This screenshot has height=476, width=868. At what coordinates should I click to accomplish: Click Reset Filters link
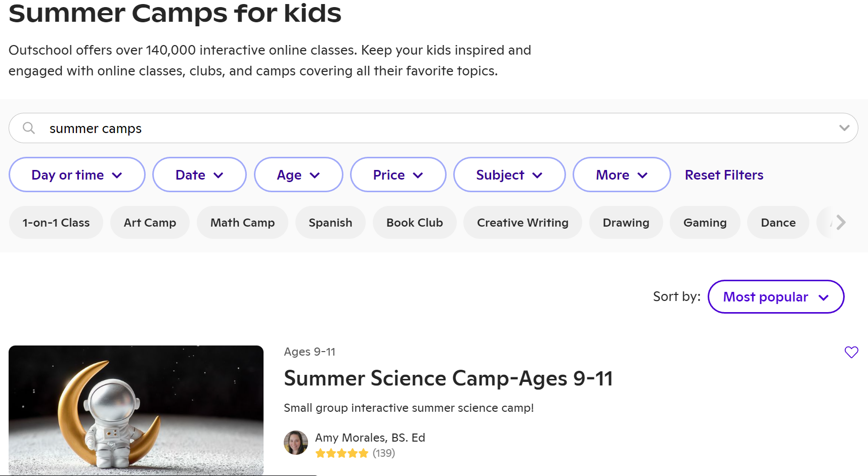point(724,175)
